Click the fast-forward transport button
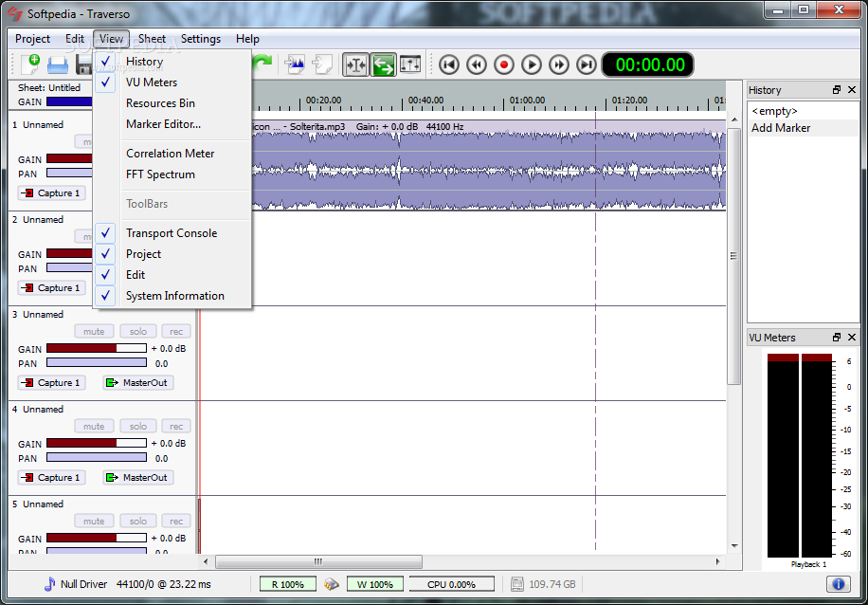The height and width of the screenshot is (605, 868). pyautogui.click(x=558, y=64)
